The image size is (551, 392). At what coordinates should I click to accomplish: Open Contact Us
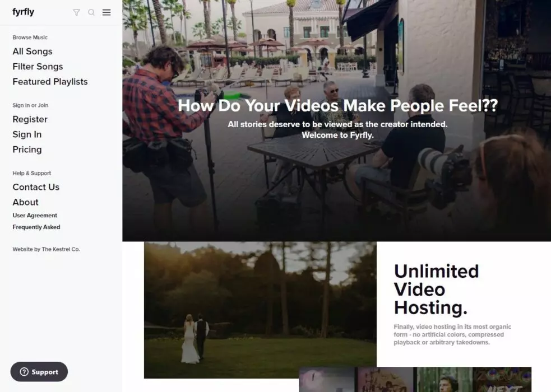click(x=36, y=187)
